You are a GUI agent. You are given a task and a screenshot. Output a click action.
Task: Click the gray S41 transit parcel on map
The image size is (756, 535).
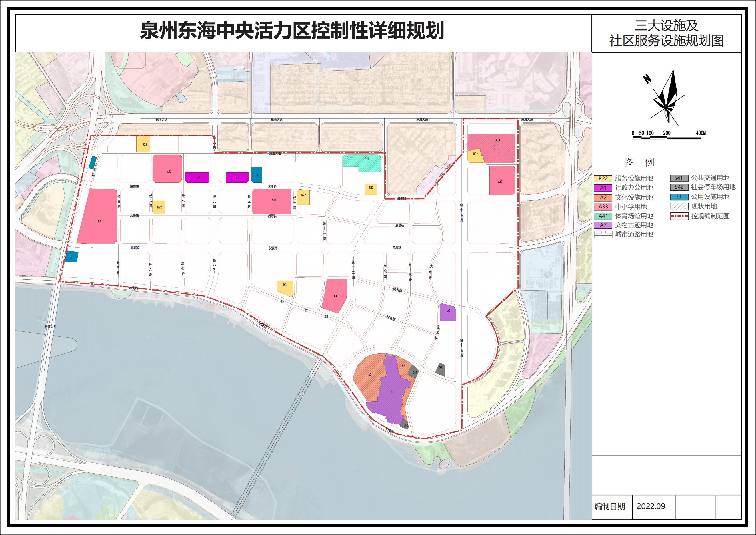pyautogui.click(x=440, y=370)
